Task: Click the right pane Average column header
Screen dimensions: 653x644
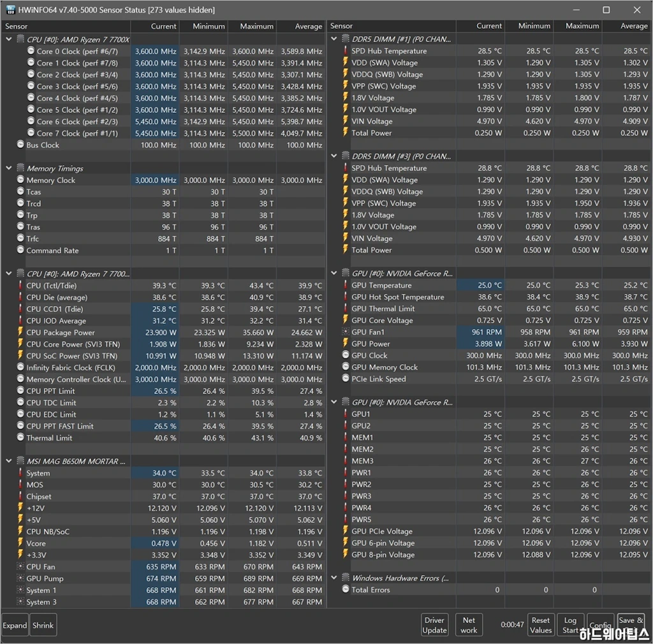Action: 627,26
